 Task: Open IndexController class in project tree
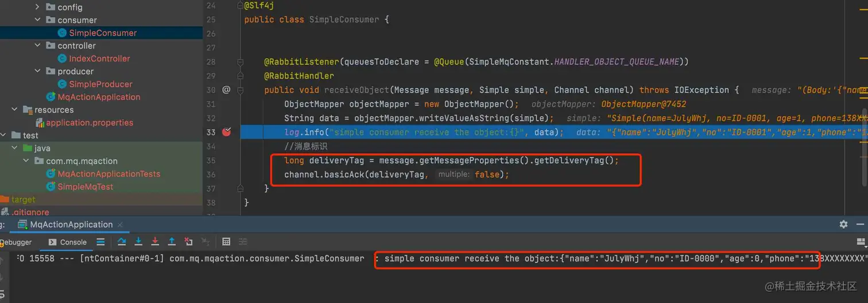[99, 59]
